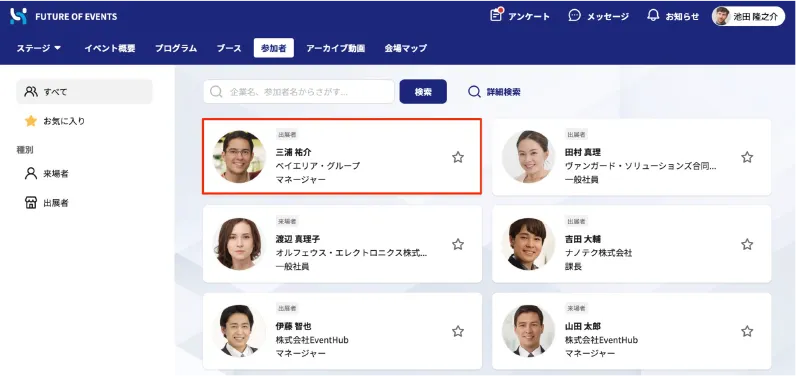Image resolution: width=796 pixels, height=376 pixels.
Task: Go to the 会場マップ tab
Action: [405, 48]
